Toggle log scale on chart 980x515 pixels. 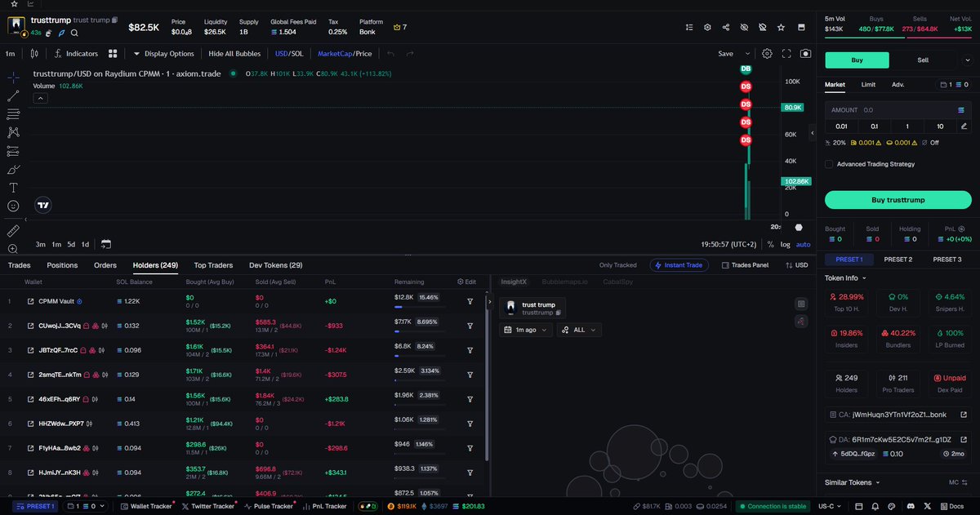coord(785,244)
